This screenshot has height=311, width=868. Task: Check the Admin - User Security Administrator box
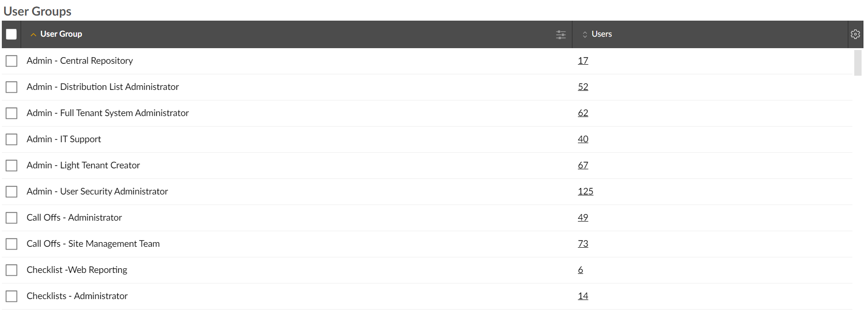11,192
